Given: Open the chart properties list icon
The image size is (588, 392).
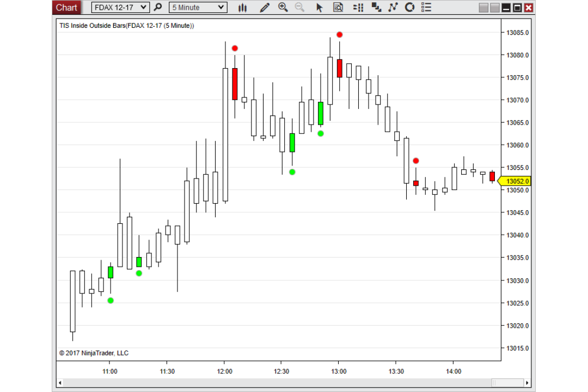Looking at the screenshot, I should 426,8.
